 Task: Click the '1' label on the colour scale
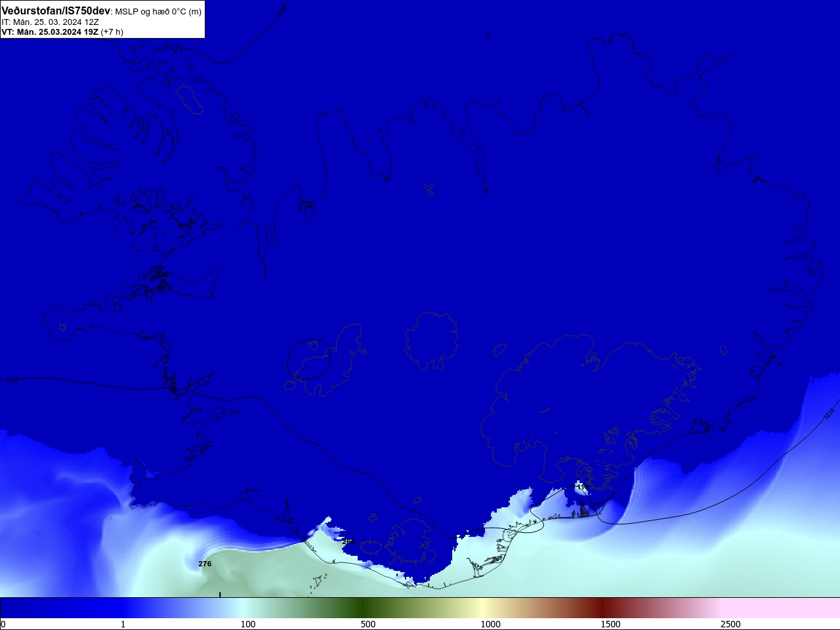pos(123,624)
